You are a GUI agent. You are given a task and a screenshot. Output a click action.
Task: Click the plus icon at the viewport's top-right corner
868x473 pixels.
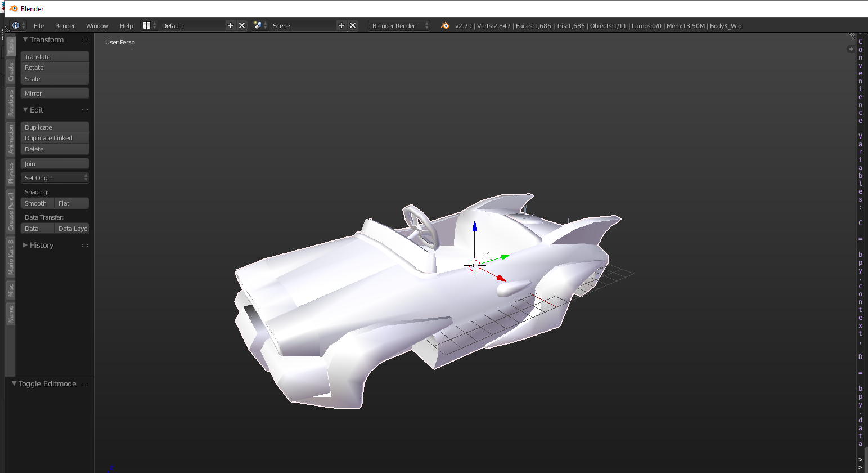pos(851,48)
